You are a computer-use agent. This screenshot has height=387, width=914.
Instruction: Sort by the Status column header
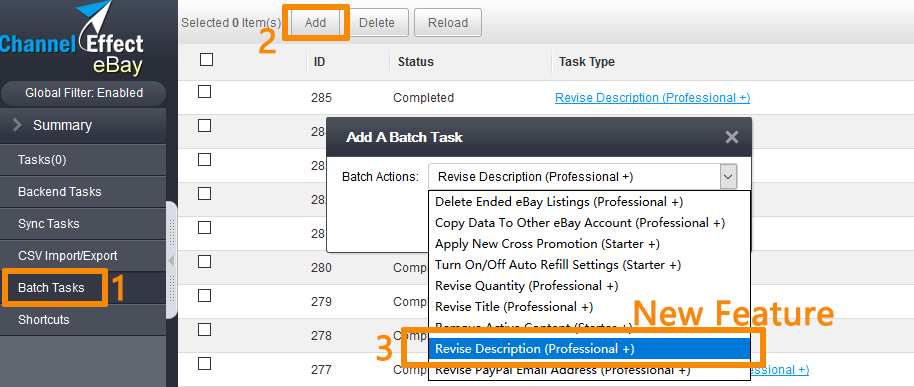pyautogui.click(x=416, y=62)
